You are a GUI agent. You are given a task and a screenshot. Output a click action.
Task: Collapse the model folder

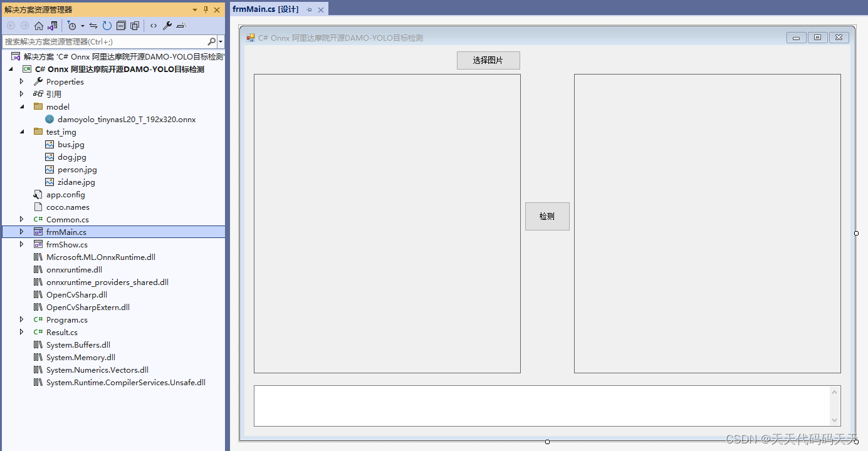coord(21,106)
